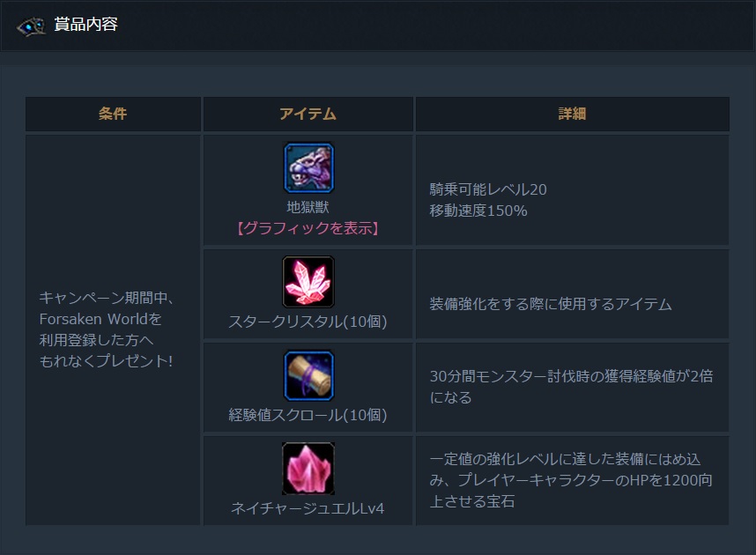This screenshot has width=756, height=555.
Task: Click the 移動速度150% detail text
Action: pos(478,211)
